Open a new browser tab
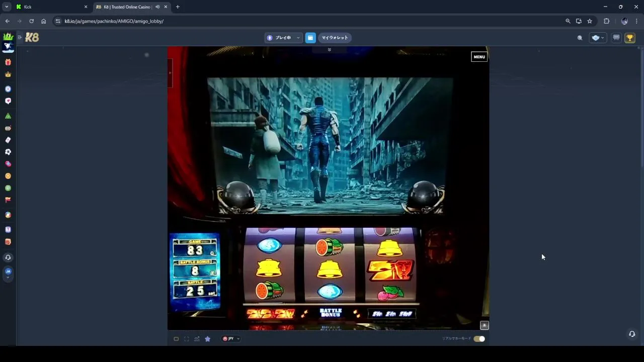Viewport: 644px width, 362px height. click(x=178, y=7)
